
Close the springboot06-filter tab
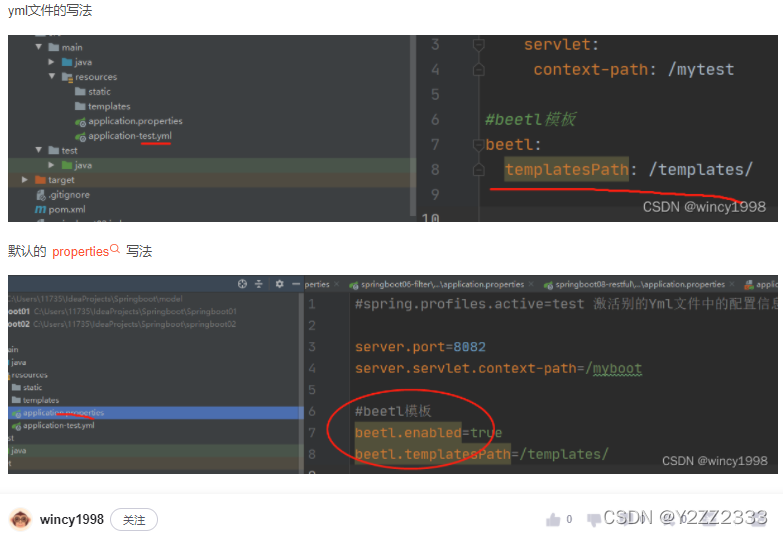point(531,284)
